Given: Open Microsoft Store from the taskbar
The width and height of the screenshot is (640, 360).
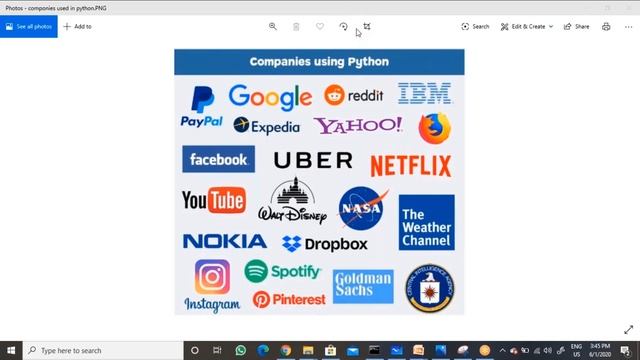Looking at the screenshot, I should tap(331, 351).
